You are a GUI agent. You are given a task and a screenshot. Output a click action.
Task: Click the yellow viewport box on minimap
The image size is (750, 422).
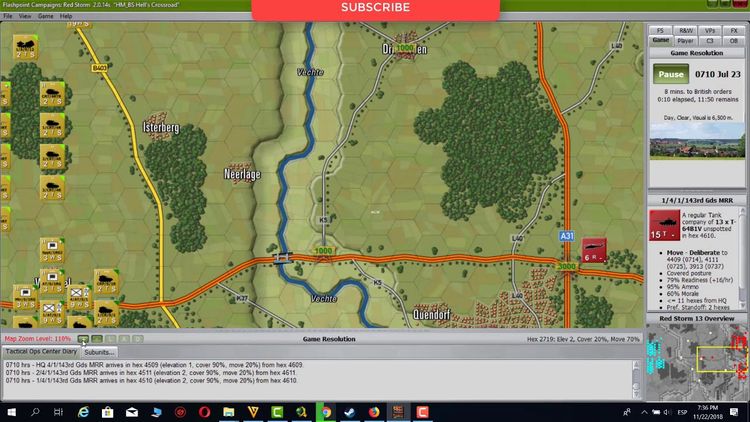pos(721,359)
